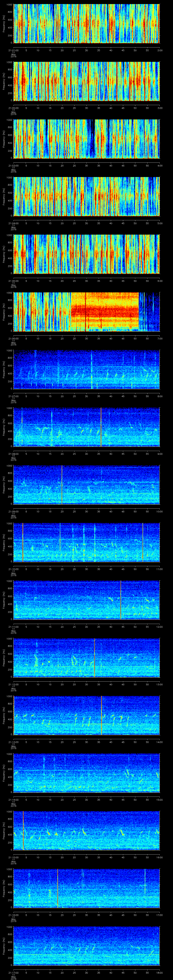Open the spectrogram strip beginning 21:05:00
The image size is (173, 980).
click(87, 254)
